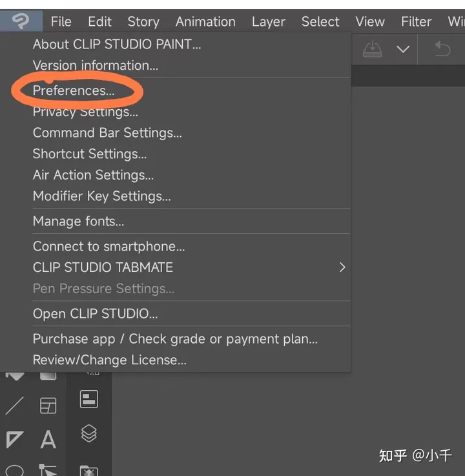The image size is (465, 476).
Task: Click the Undo arrow icon
Action: click(x=442, y=49)
